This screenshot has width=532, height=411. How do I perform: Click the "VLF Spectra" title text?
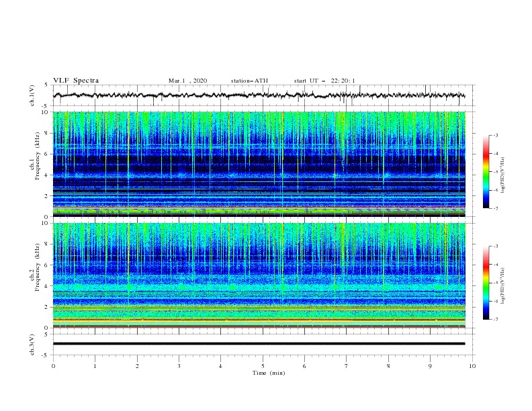pos(76,81)
